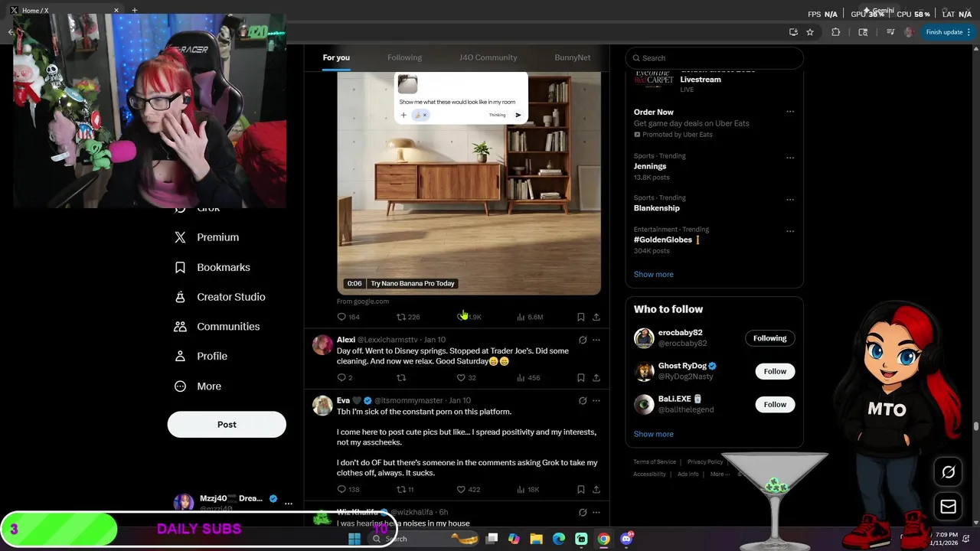The image size is (980, 551).
Task: Open Premium from the X sidebar
Action: point(207,237)
